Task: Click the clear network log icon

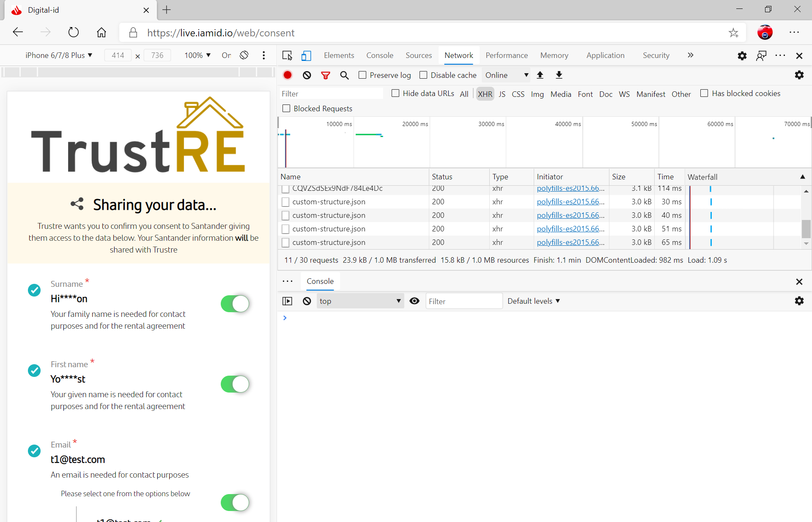Action: [x=307, y=75]
